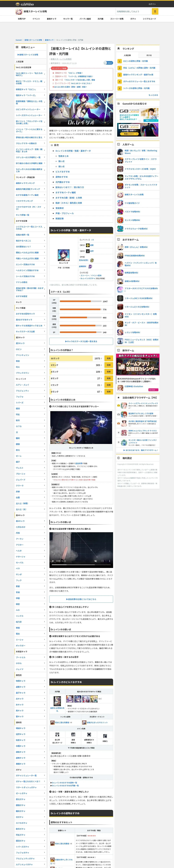Open the 崩壊スターレイル攻略 site icon
The image size is (174, 868).
pyautogui.click(x=19, y=11)
